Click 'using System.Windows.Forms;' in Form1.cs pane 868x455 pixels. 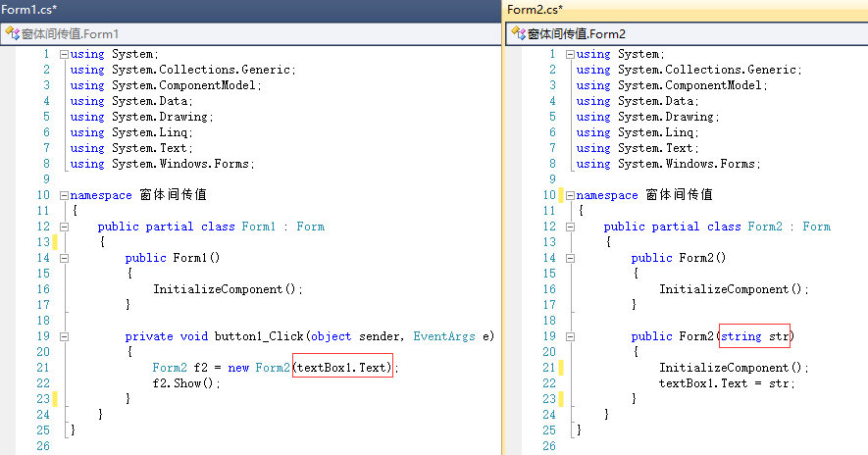[x=162, y=164]
